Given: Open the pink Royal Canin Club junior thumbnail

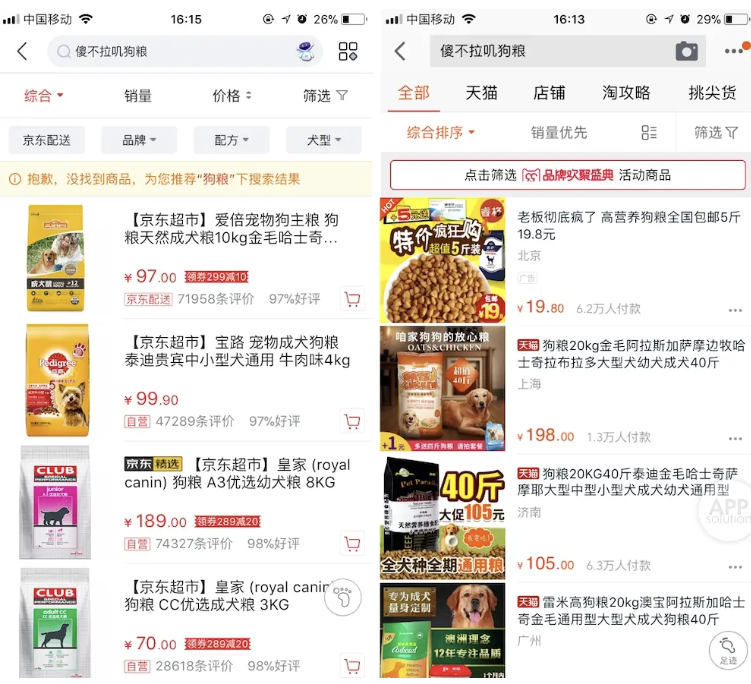Looking at the screenshot, I should tap(55, 502).
